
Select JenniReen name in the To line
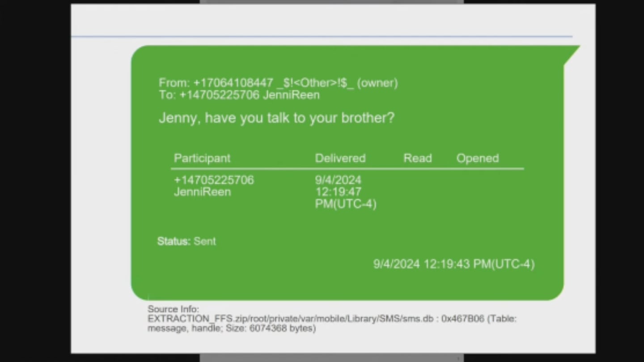pyautogui.click(x=291, y=95)
